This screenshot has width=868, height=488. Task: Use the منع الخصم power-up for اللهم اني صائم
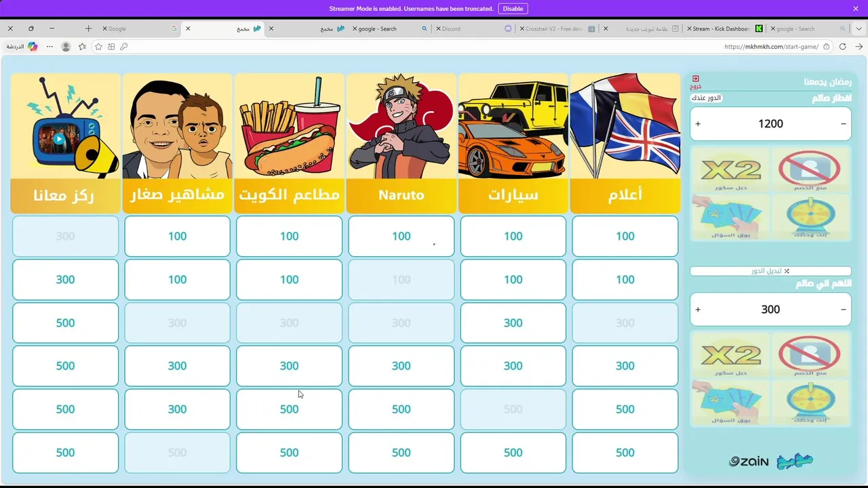(810, 356)
